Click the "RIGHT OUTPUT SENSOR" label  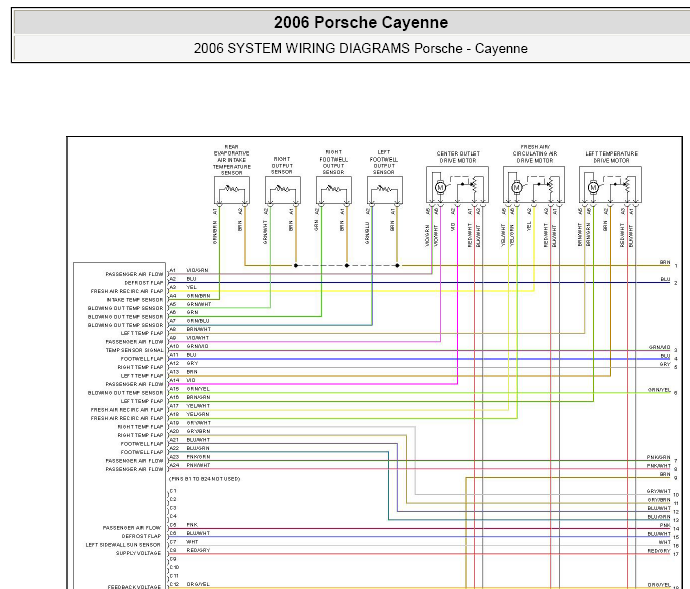[x=282, y=166]
